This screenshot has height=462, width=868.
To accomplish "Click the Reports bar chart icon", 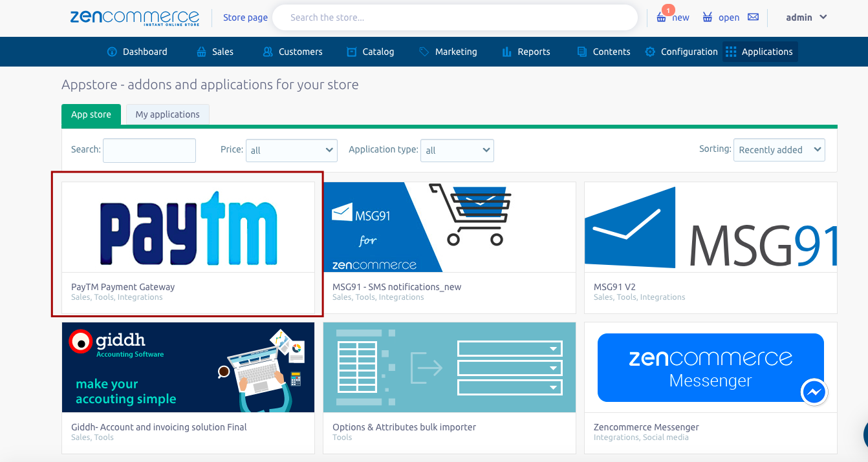I will pyautogui.click(x=507, y=52).
